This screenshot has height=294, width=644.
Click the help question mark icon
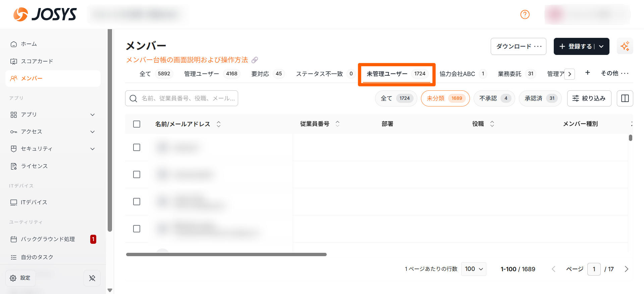[x=525, y=14]
